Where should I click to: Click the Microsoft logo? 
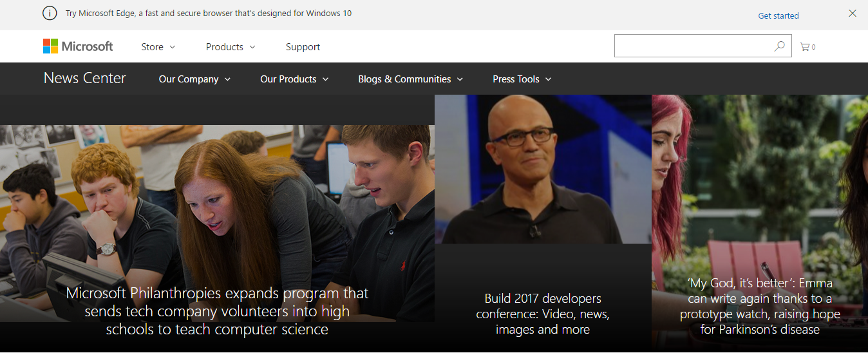coord(78,46)
